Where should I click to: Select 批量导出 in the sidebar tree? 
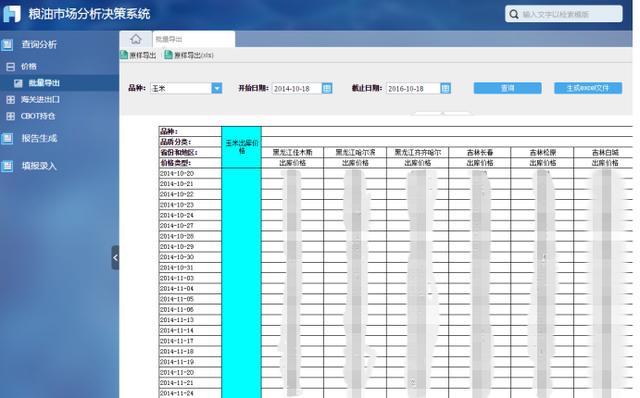tap(44, 83)
